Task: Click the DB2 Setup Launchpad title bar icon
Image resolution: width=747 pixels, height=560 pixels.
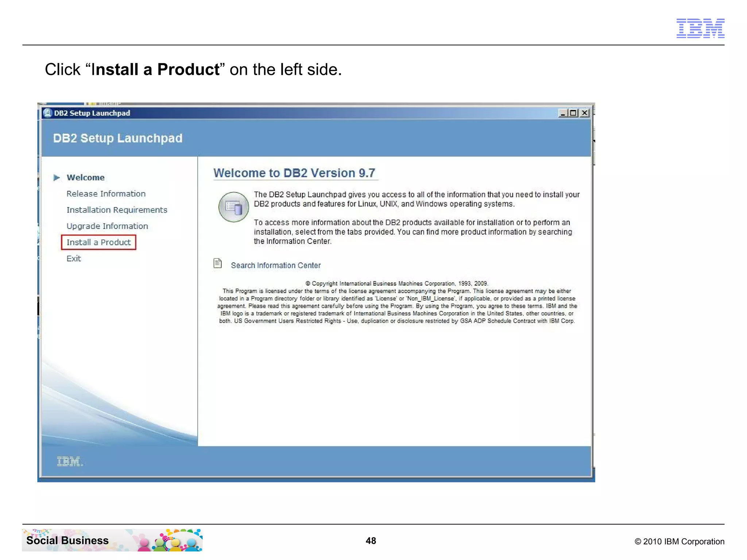Action: pos(47,113)
